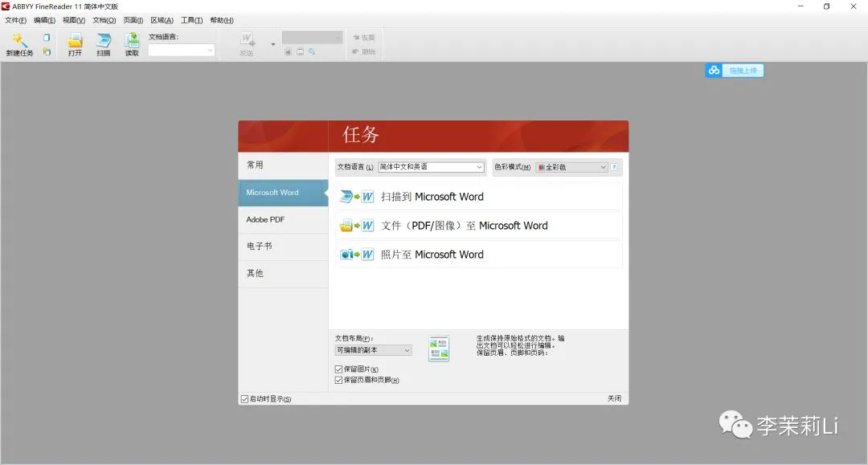Open the 可编辑的副本 layout dropdown
This screenshot has width=868, height=465.
point(373,350)
